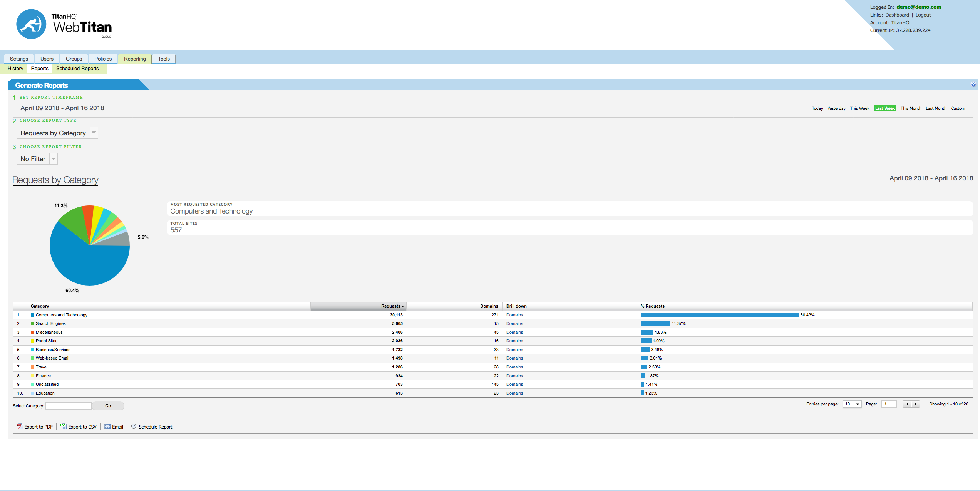Click the Export to PDF icon

click(x=20, y=426)
